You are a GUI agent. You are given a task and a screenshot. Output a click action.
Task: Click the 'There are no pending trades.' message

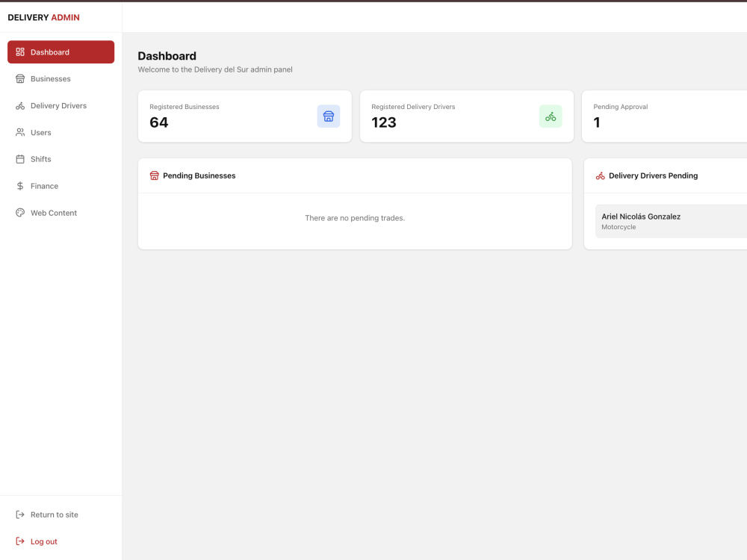(355, 218)
